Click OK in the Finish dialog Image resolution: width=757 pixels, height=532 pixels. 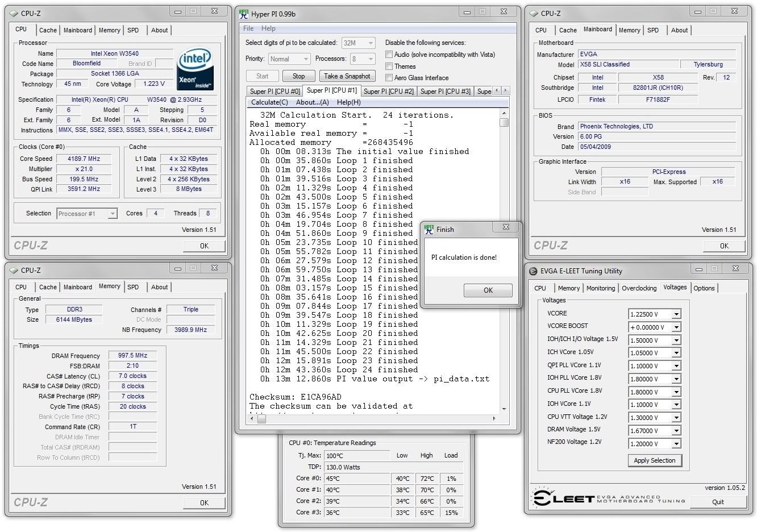point(488,290)
